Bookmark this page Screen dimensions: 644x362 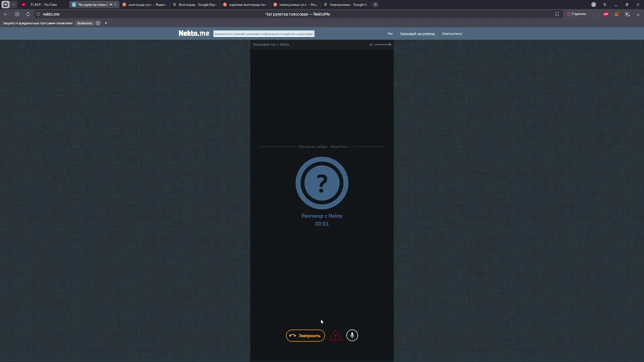click(x=557, y=14)
